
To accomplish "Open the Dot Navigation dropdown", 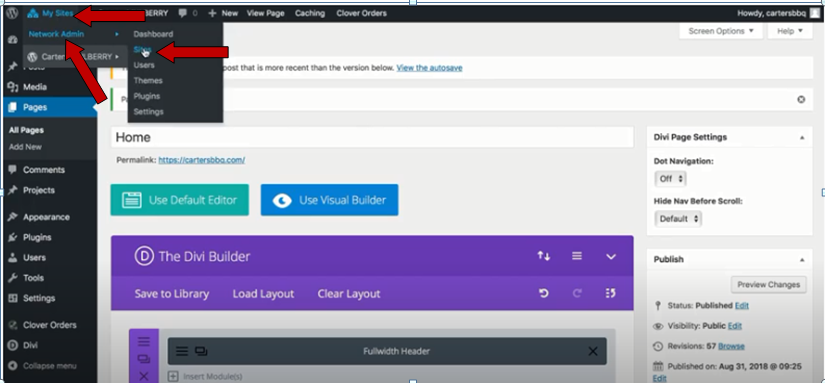I will (670, 178).
